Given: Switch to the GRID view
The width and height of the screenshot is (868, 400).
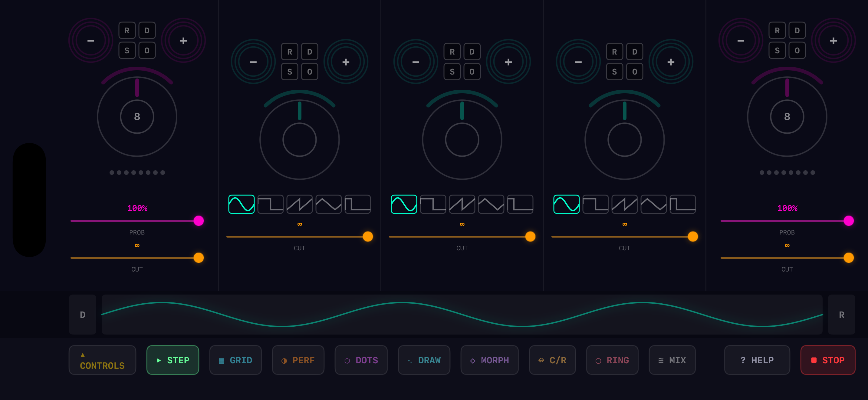Looking at the screenshot, I should point(235,360).
